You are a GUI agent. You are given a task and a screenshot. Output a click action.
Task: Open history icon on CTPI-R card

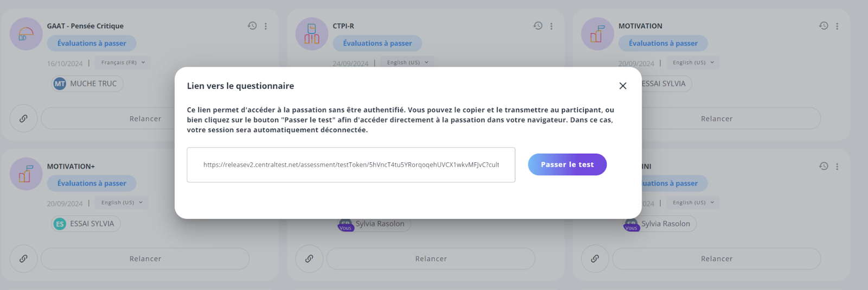538,26
